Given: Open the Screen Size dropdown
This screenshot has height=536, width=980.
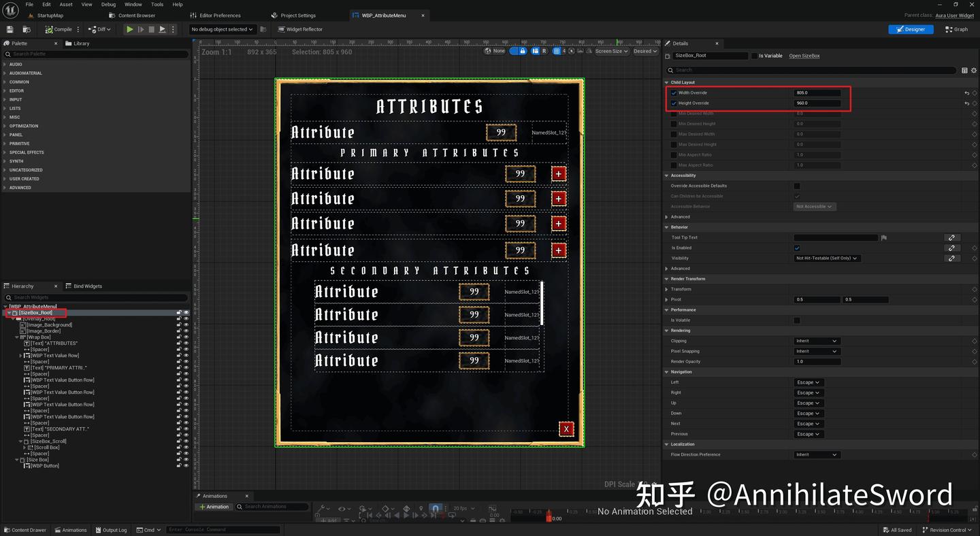Looking at the screenshot, I should click(x=610, y=51).
